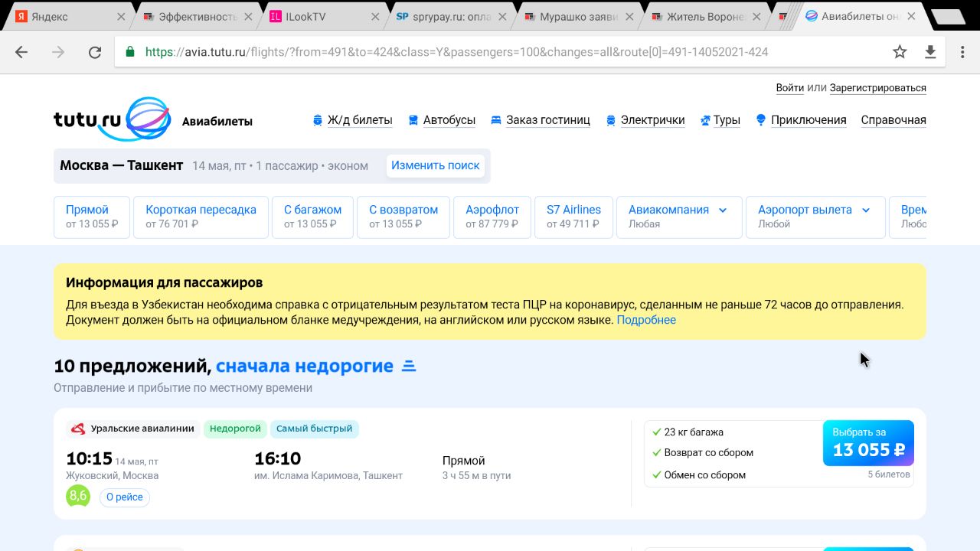Open Подробнее in the passenger info notice
The width and height of the screenshot is (980, 551).
pos(646,320)
